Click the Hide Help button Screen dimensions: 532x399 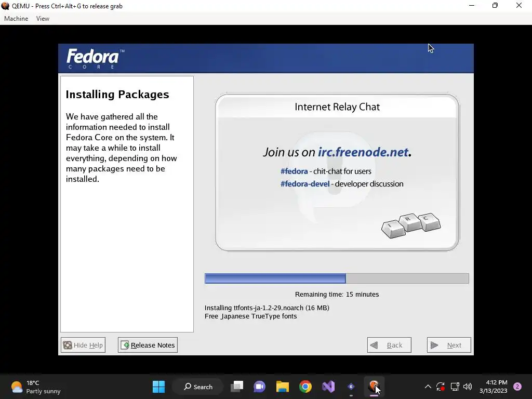[x=83, y=345]
